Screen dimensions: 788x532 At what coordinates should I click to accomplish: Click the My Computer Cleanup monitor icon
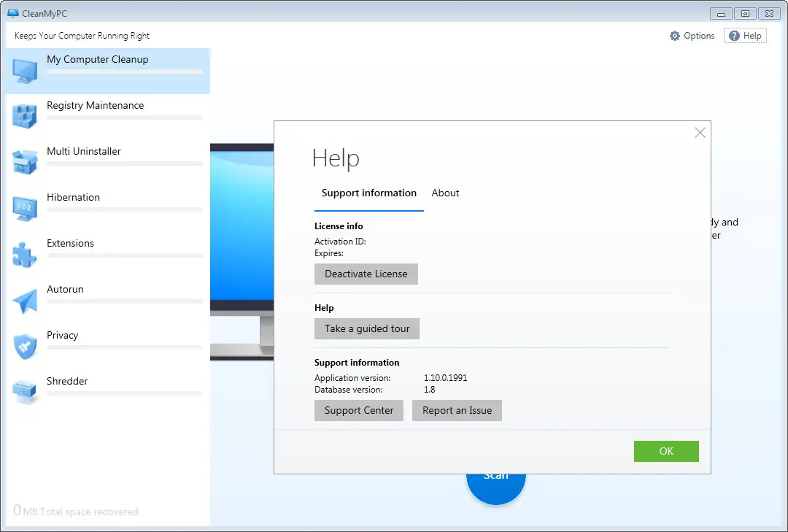(25, 71)
